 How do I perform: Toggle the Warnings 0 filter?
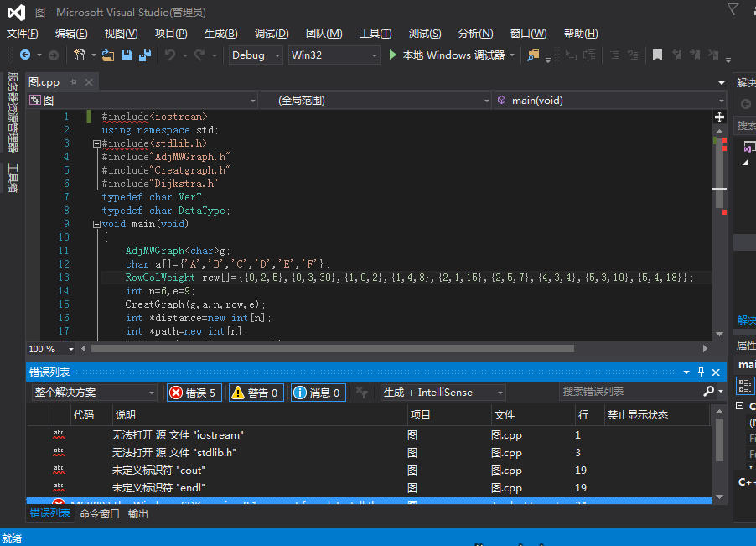[255, 393]
